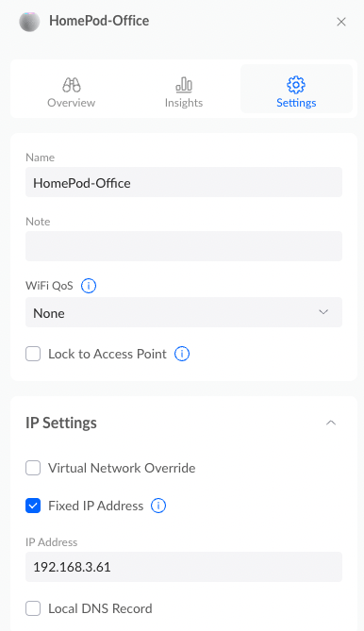Open the WiFi QoS None dropdown
The height and width of the screenshot is (631, 364).
[x=184, y=312]
